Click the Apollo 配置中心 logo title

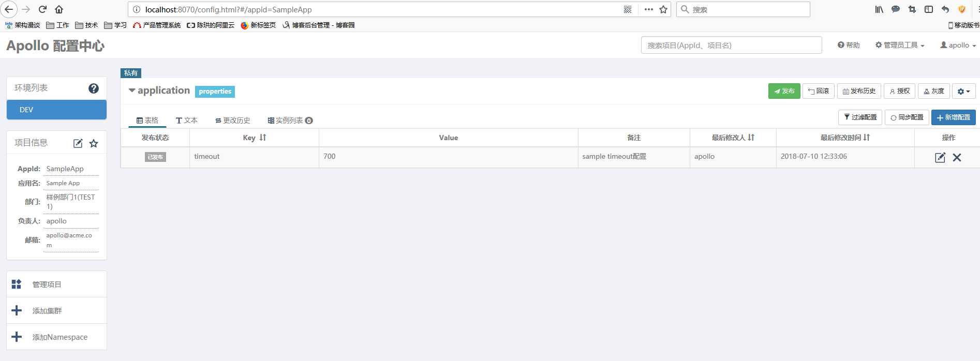click(x=55, y=46)
